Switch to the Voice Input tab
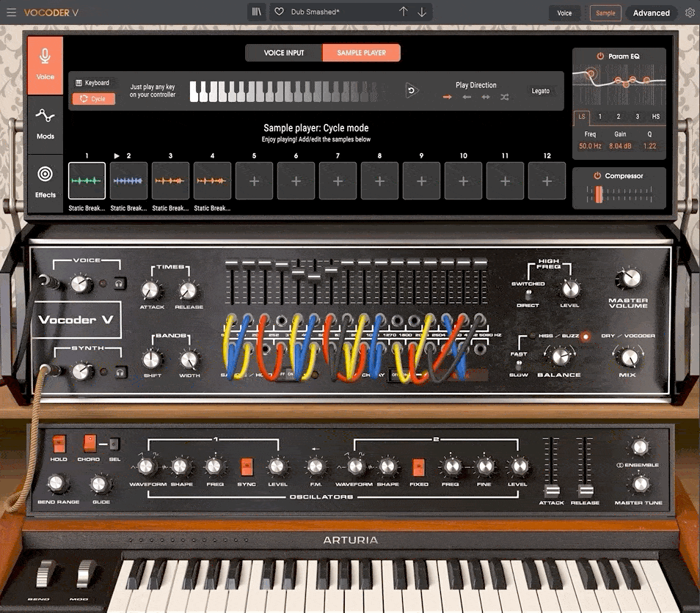Viewport: 700px width, 613px height. tap(284, 53)
